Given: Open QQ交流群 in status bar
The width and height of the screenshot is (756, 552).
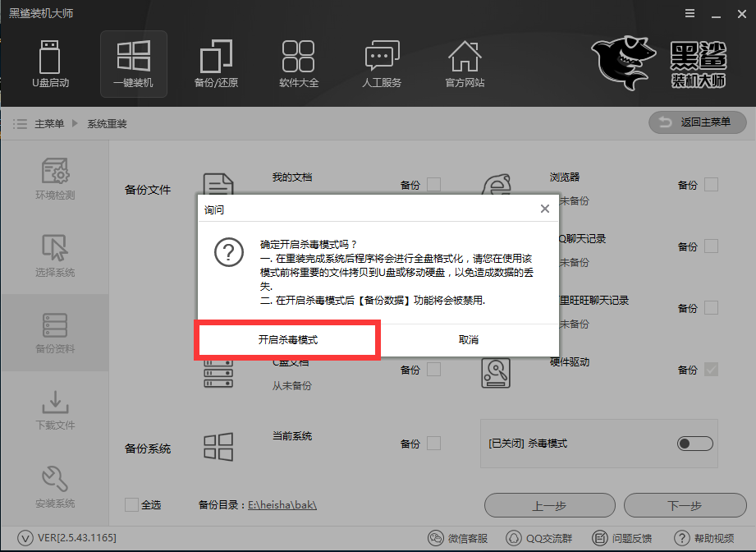Looking at the screenshot, I should (539, 538).
